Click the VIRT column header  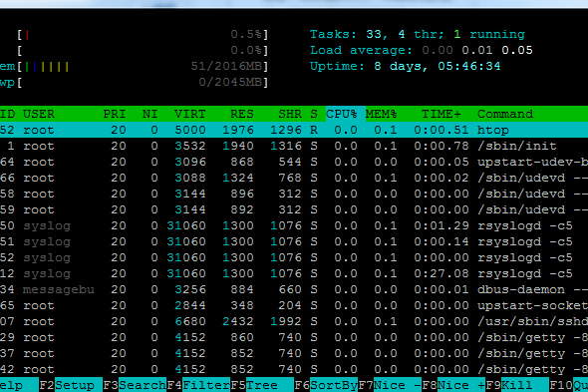189,114
